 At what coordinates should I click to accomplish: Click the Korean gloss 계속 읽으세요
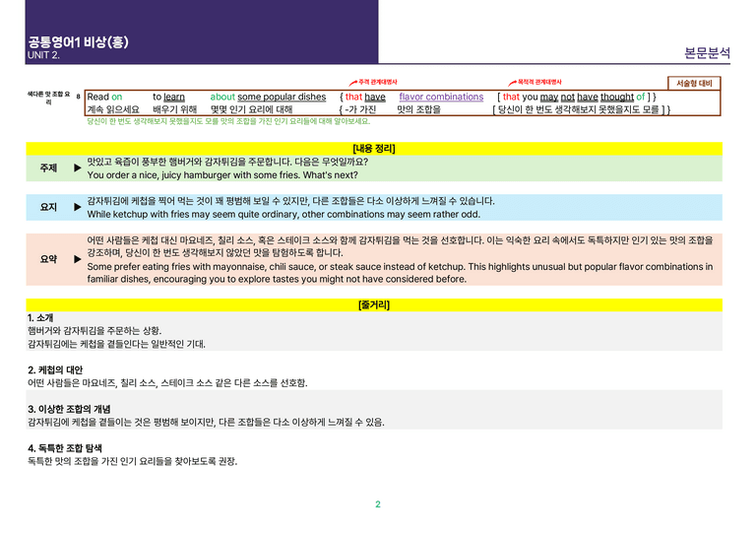(x=113, y=109)
